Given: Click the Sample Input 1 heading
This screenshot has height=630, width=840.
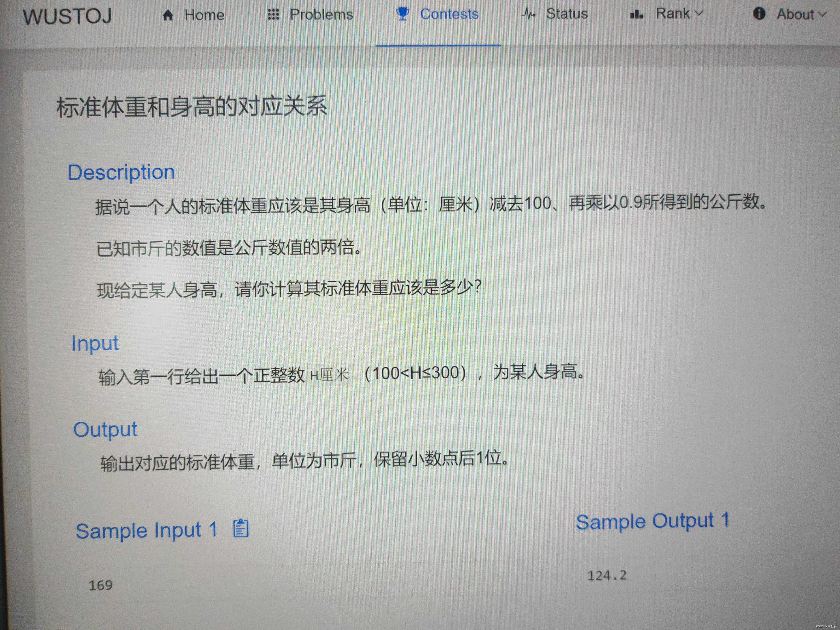Looking at the screenshot, I should point(146,530).
